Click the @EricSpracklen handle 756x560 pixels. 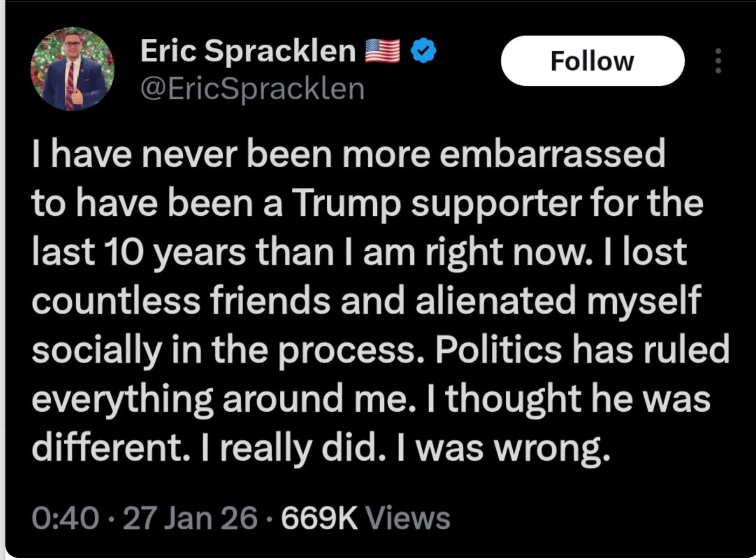click(252, 88)
